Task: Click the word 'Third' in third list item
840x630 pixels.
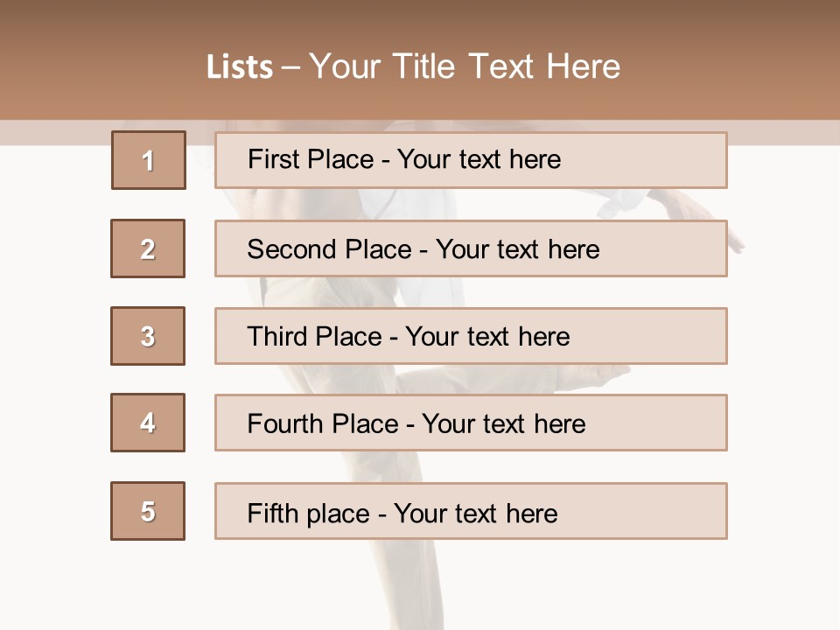Action: [x=277, y=336]
